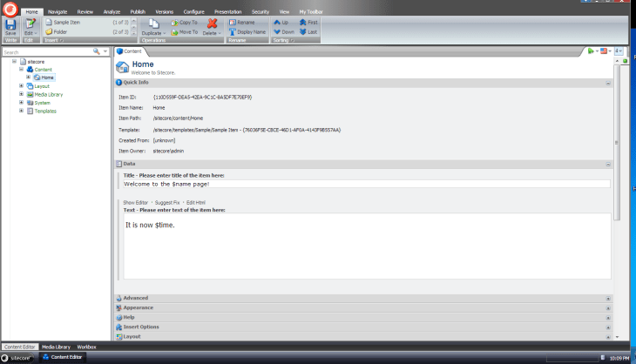Click the Rename icon in the ribbon
Screen dimensions: 636x364
[x=233, y=22]
